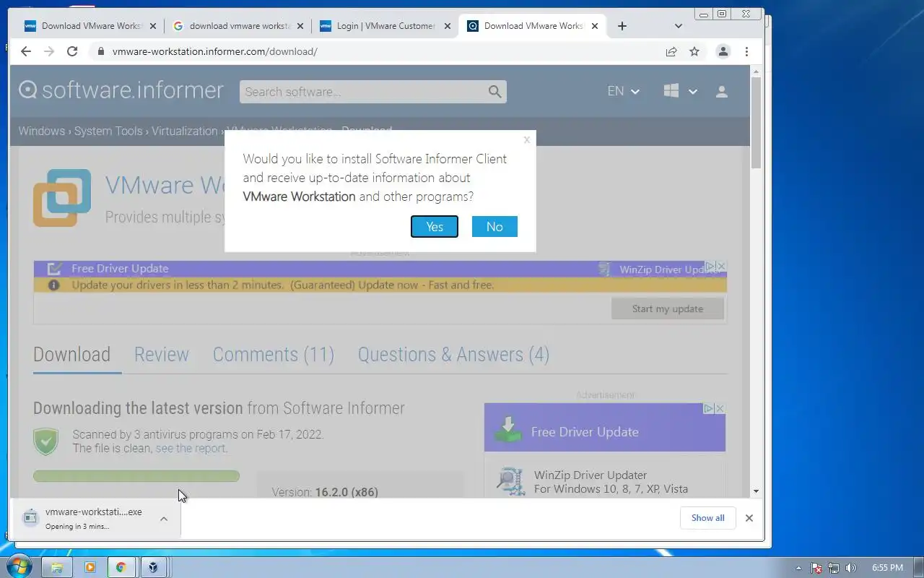924x578 pixels.
Task: Open the Chrome three-dot menu
Action: (746, 51)
